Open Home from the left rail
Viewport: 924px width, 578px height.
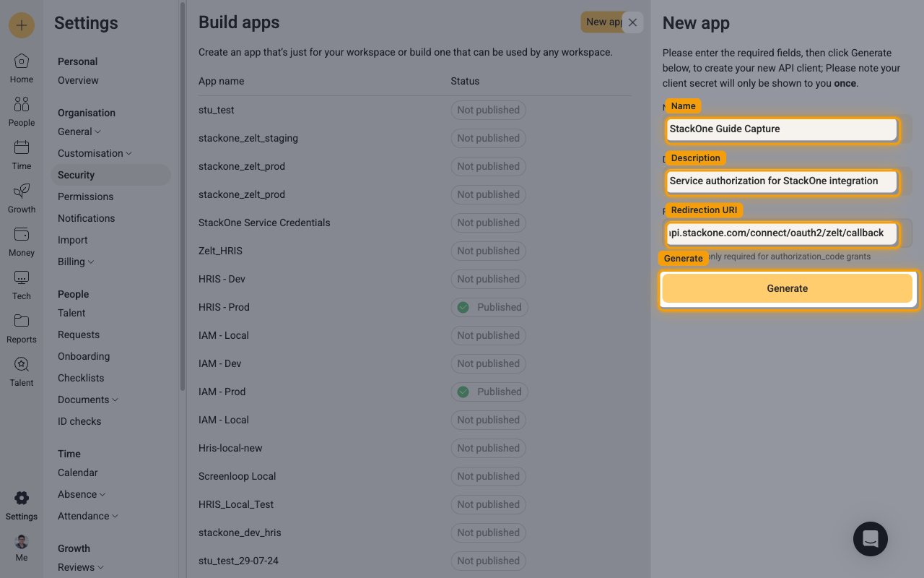tap(22, 69)
